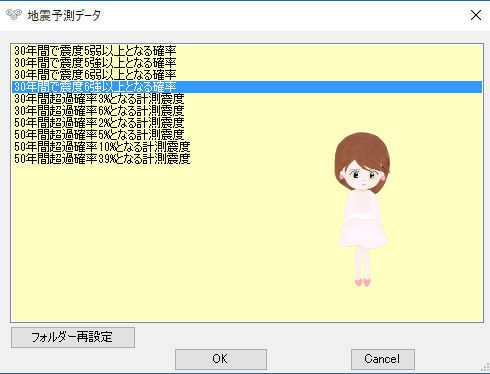Viewport: 490px width, 374px height.
Task: Pick 50年間超過確率39%となる計測震度 entry
Action: click(247, 159)
